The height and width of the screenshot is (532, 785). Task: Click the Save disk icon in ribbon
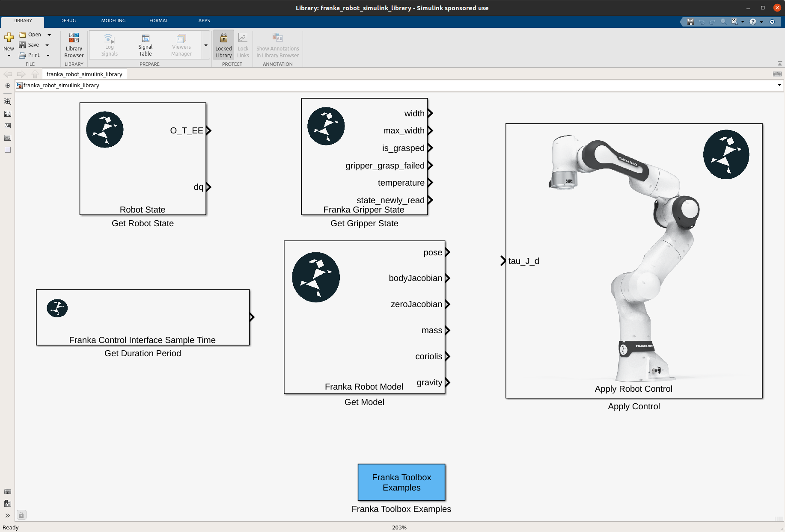(x=22, y=45)
